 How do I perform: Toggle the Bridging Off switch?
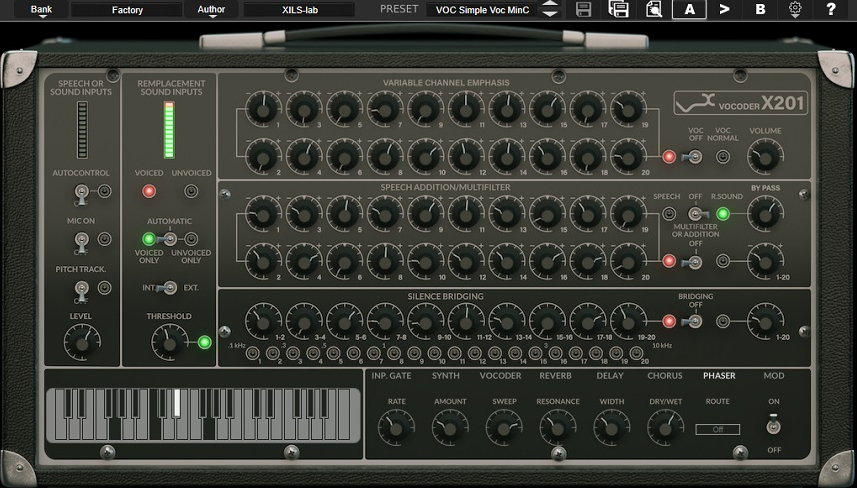[693, 321]
